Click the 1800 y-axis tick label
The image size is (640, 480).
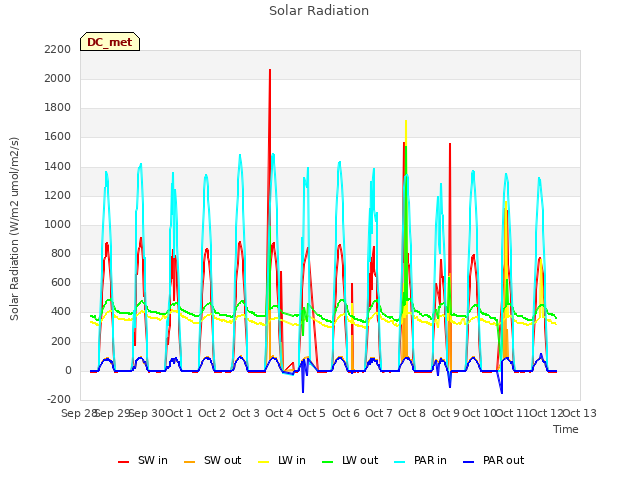coord(58,108)
